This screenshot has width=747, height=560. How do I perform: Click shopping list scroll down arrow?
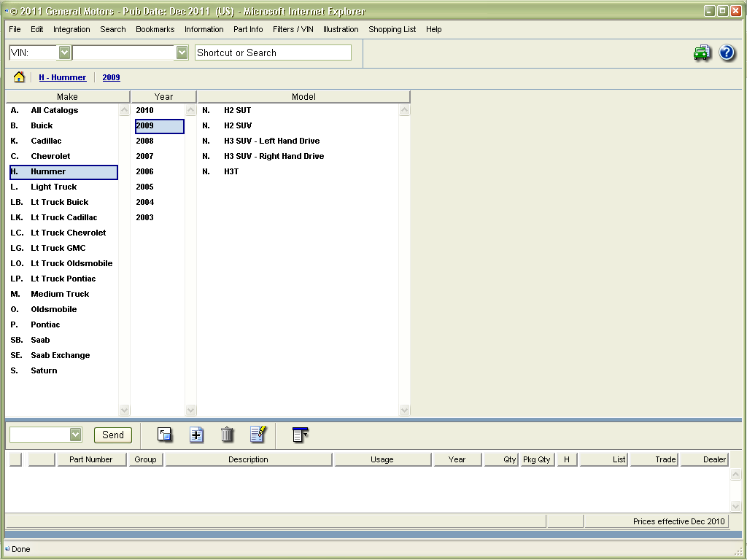pos(735,506)
